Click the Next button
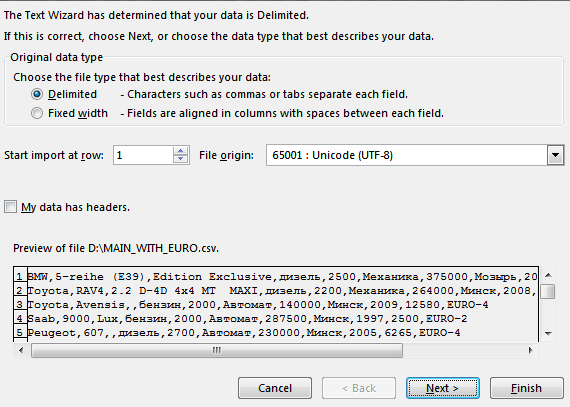The width and height of the screenshot is (570, 407). (x=442, y=388)
